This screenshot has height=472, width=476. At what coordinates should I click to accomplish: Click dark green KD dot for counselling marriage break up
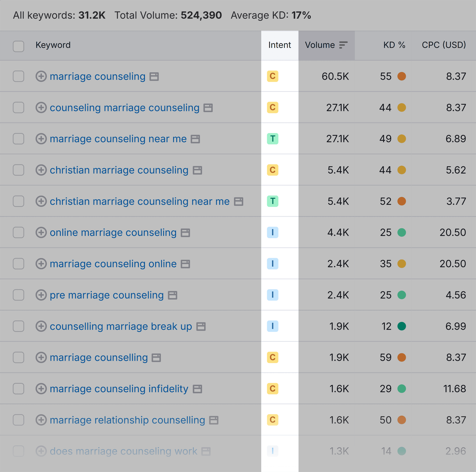point(402,326)
